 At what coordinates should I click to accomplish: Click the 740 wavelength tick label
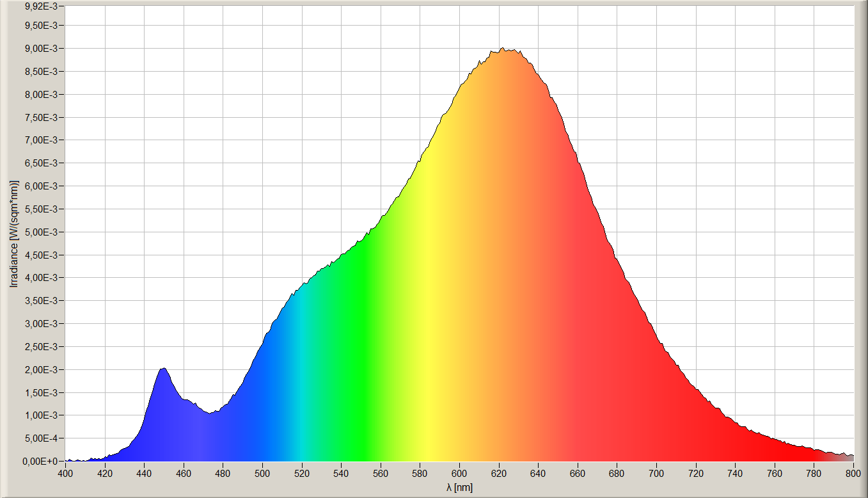click(736, 474)
